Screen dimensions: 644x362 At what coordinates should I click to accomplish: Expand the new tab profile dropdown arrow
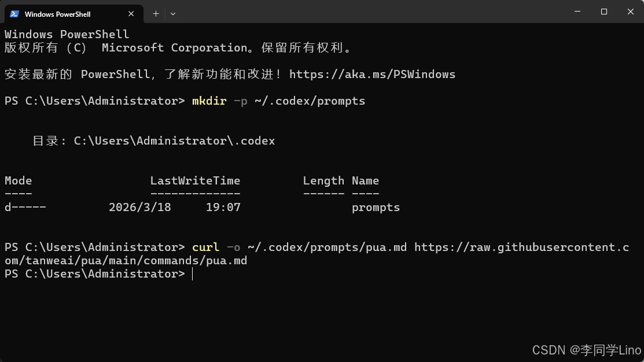click(173, 14)
